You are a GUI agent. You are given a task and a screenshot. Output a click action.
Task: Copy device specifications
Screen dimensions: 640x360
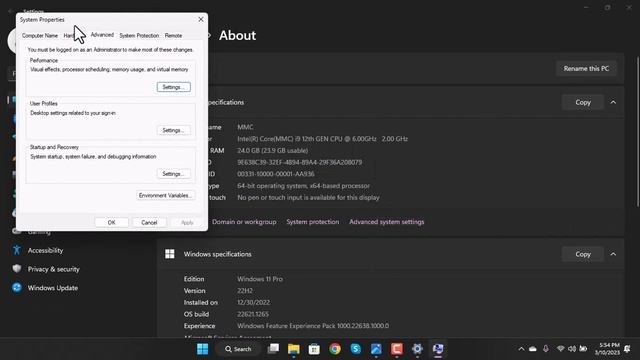click(x=583, y=102)
